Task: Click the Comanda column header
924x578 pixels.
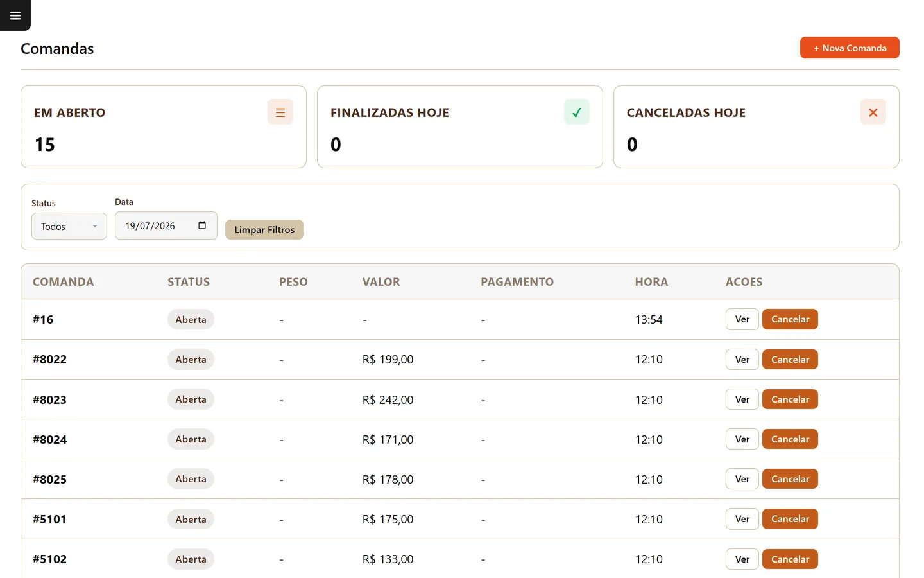Action: 63,282
